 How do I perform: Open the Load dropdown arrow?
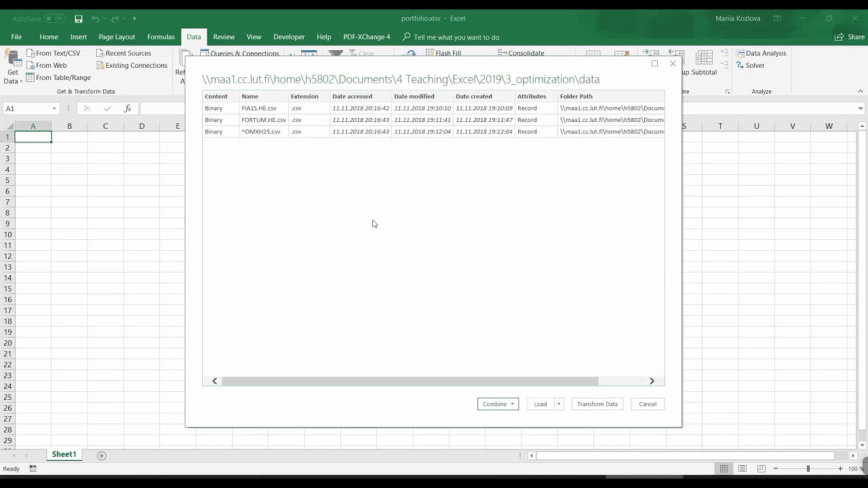[559, 404]
